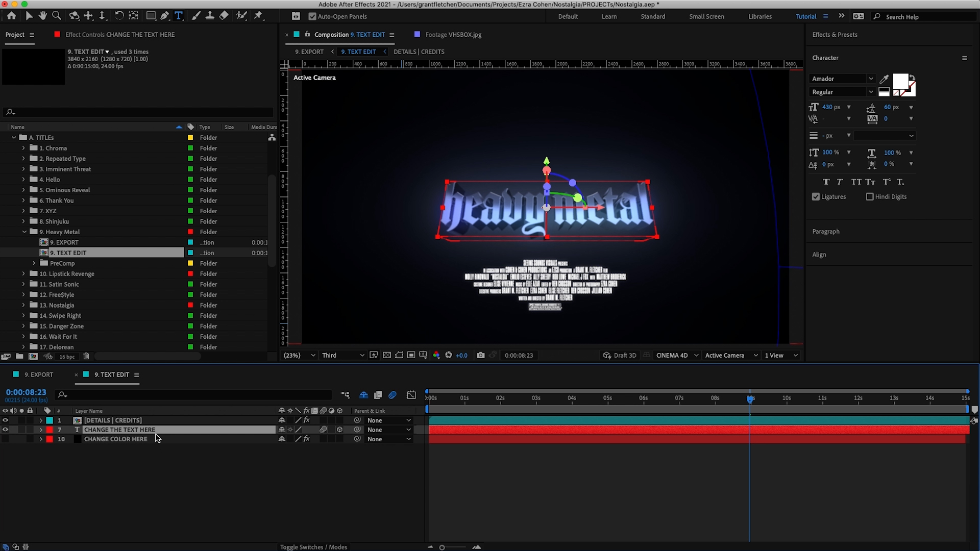Switch to the Small Screen workspace
The height and width of the screenshot is (551, 980).
click(x=706, y=16)
